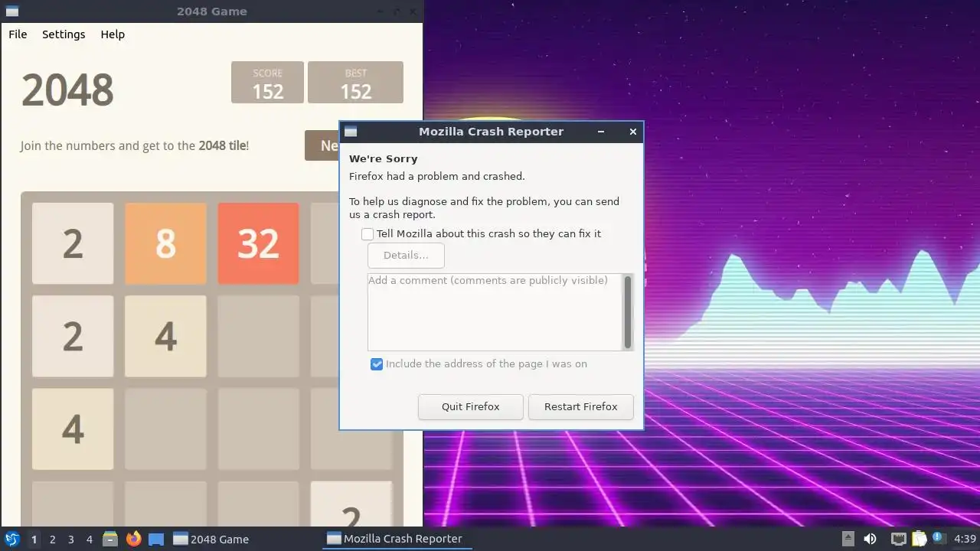Click the 4:39 clock in the tray
The height and width of the screenshot is (551, 980).
tap(965, 540)
